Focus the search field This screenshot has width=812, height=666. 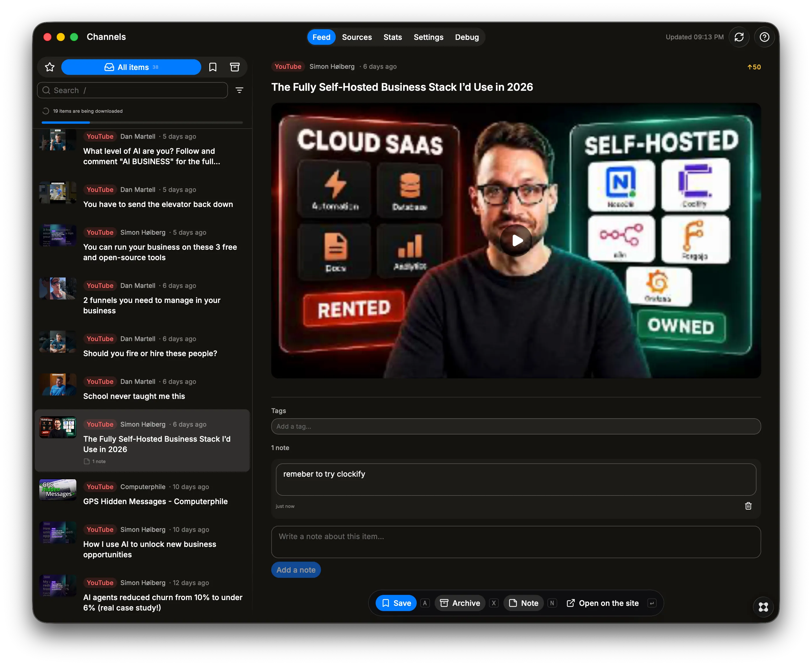[x=132, y=90]
